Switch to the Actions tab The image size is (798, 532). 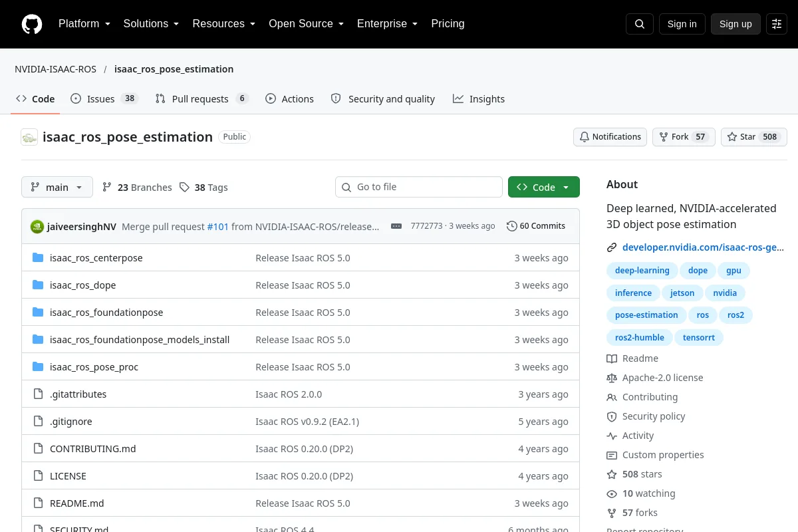(x=289, y=99)
